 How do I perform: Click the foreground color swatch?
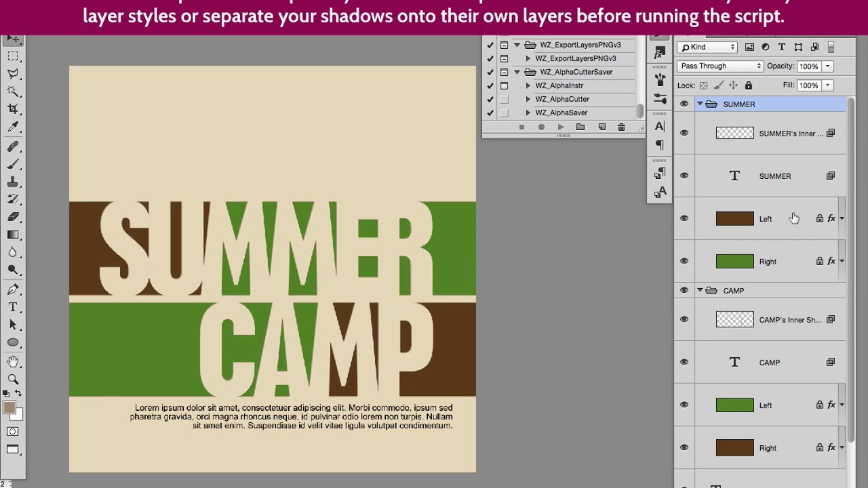pyautogui.click(x=9, y=407)
